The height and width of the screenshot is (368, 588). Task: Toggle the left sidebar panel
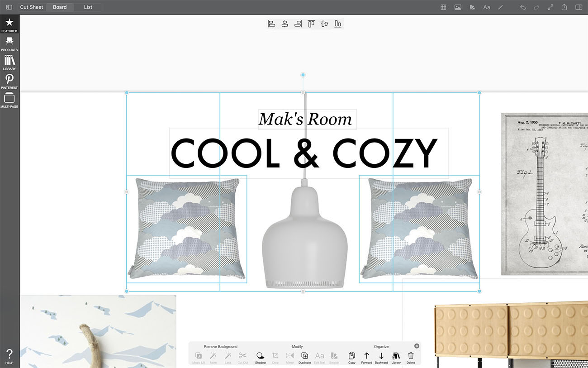click(9, 7)
